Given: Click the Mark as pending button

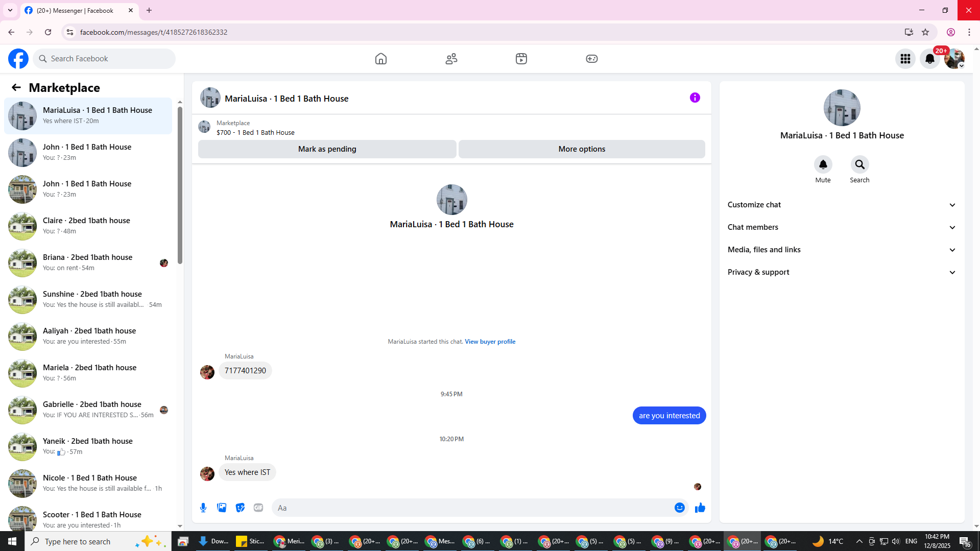Looking at the screenshot, I should click(327, 149).
